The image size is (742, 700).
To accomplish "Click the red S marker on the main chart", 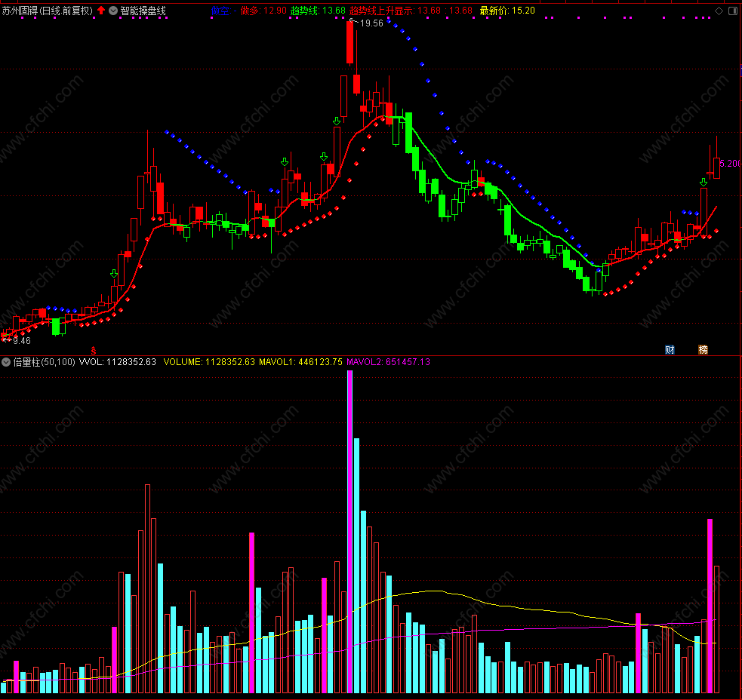I will tap(94, 351).
